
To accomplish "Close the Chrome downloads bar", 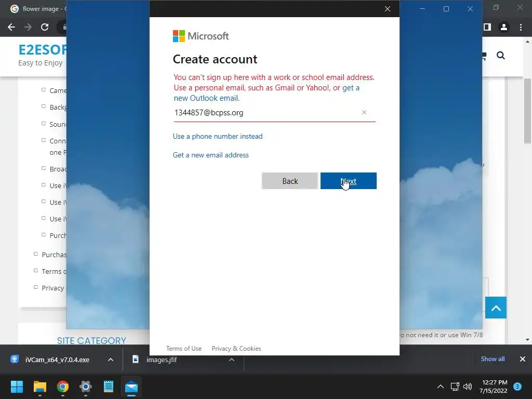I will [x=523, y=359].
